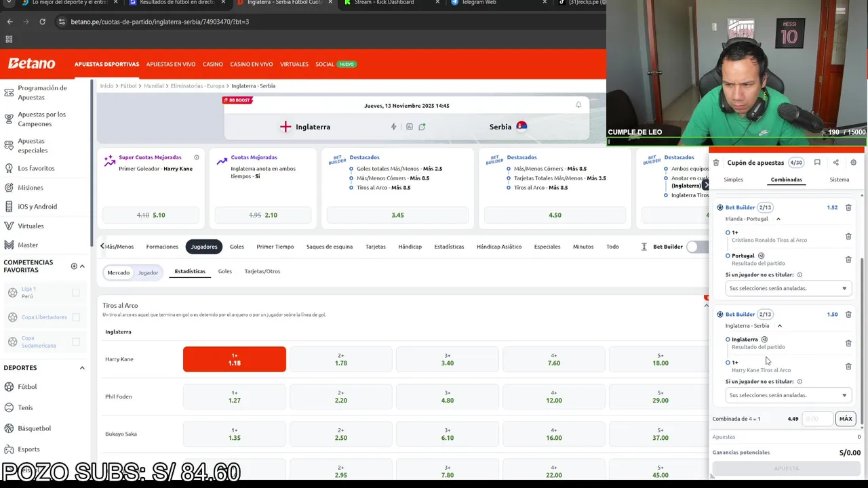Select Bukayo Saka 3+ shots at 6.10
The width and height of the screenshot is (868, 488).
(448, 434)
